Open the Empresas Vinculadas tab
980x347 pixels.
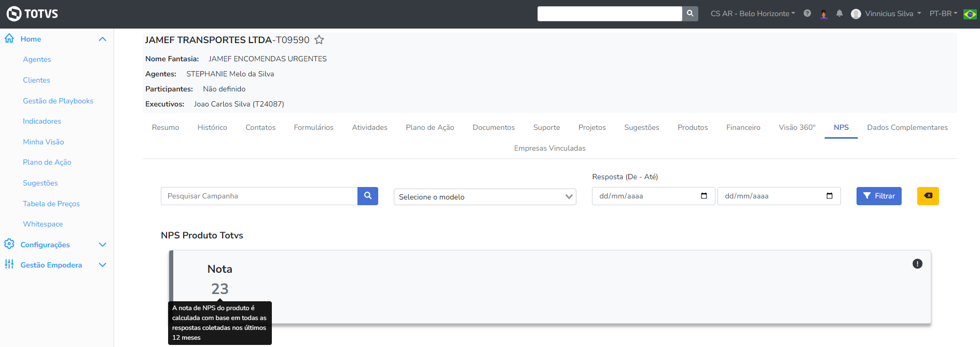pos(550,148)
